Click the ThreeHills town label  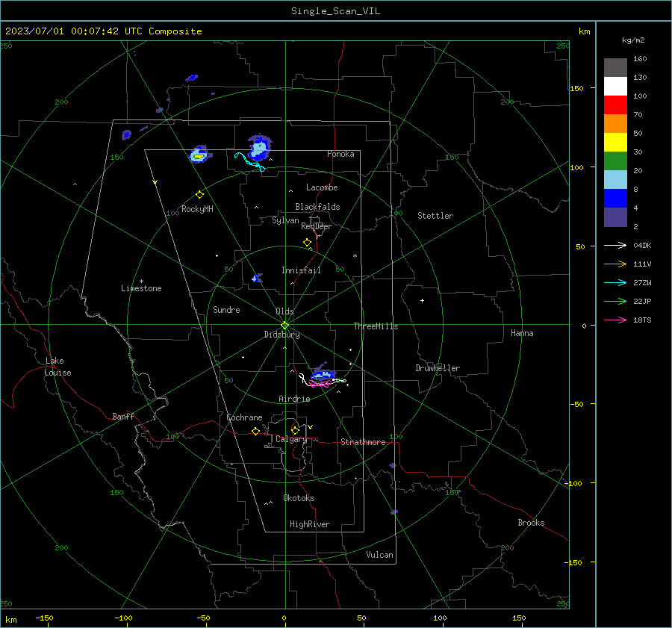coord(376,326)
